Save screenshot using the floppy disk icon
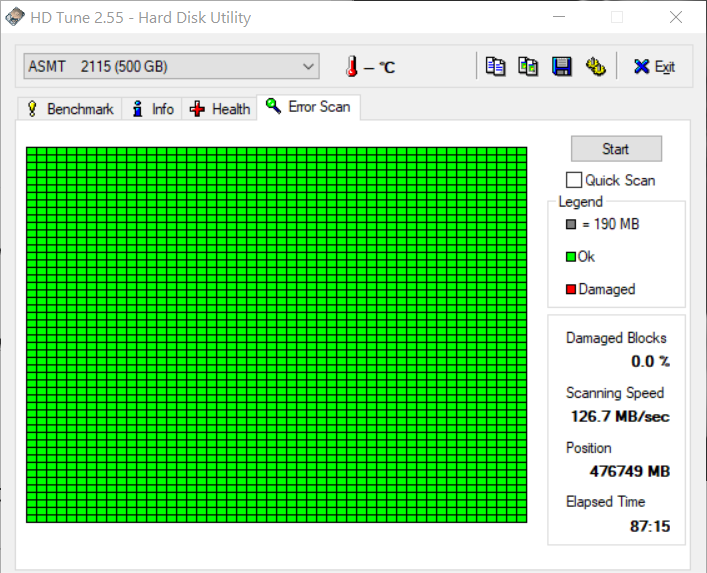This screenshot has height=573, width=707. tap(562, 66)
